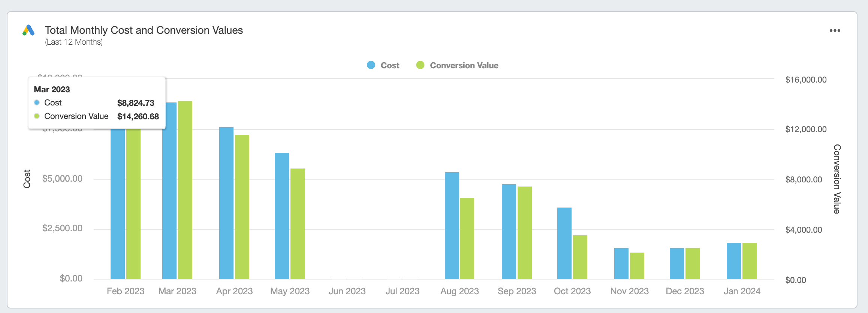Click the May 2023 Conversion Value bar
Screen dimensions: 868x313
[298, 224]
